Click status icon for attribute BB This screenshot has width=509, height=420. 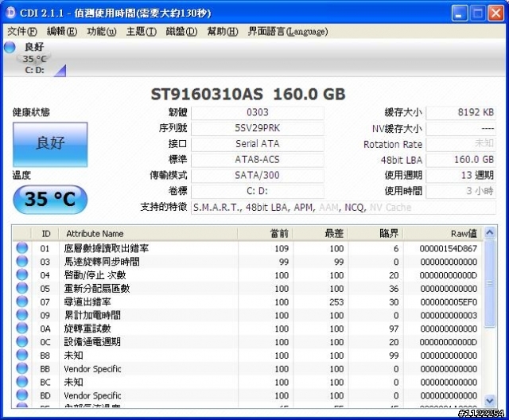click(22, 368)
